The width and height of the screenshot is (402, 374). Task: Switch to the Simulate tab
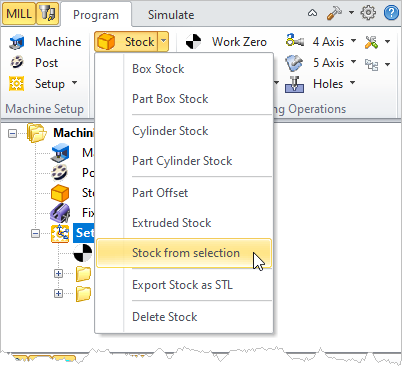[x=171, y=15]
